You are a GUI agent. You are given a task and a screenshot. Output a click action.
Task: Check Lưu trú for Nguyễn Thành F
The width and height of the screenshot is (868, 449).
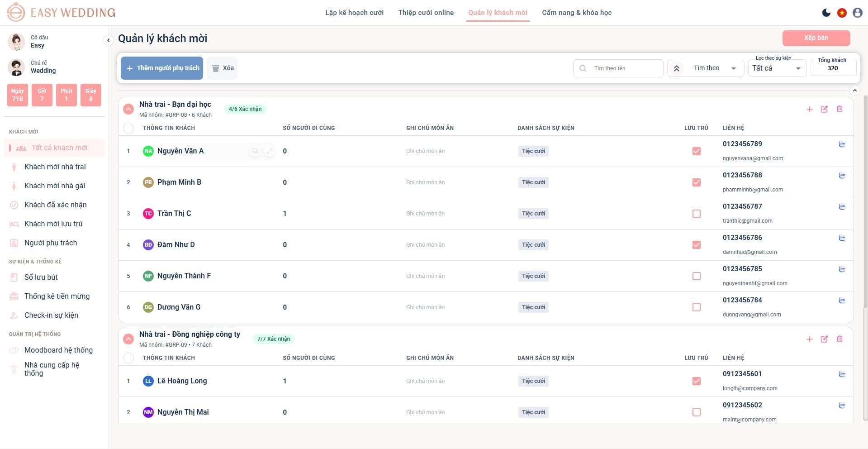pyautogui.click(x=697, y=276)
